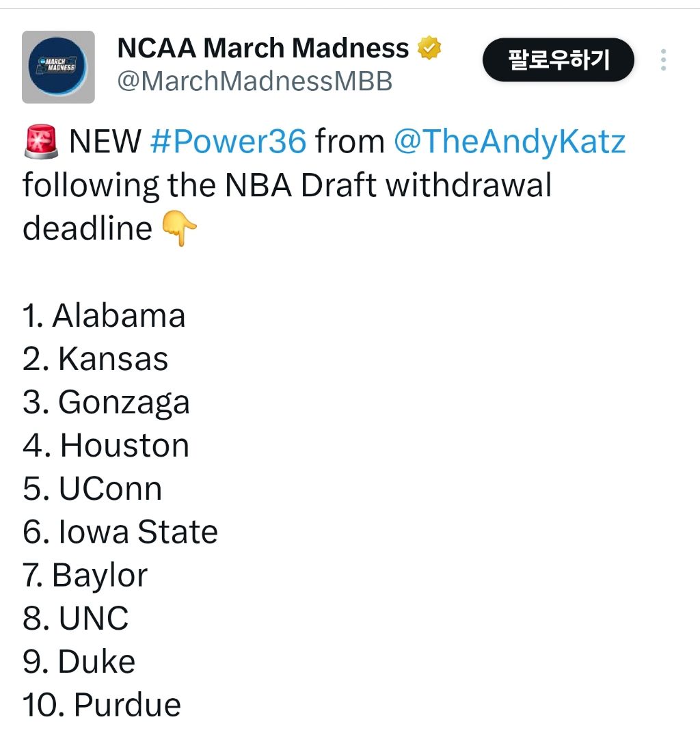
Task: Click the "5. UConn" list line
Action: (x=92, y=489)
